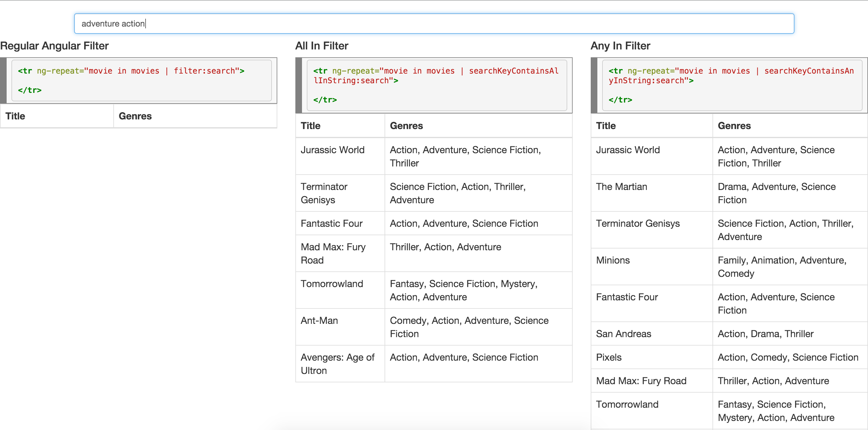The width and height of the screenshot is (868, 430).
Task: Click the 'All In Filter' heading
Action: [322, 46]
